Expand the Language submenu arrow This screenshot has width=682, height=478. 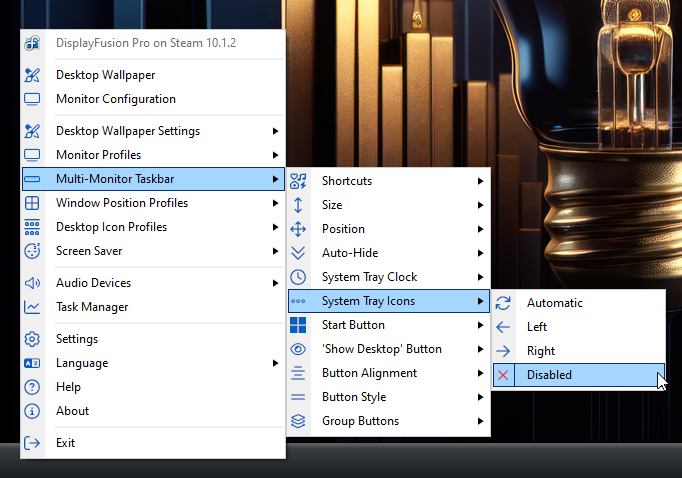click(275, 363)
